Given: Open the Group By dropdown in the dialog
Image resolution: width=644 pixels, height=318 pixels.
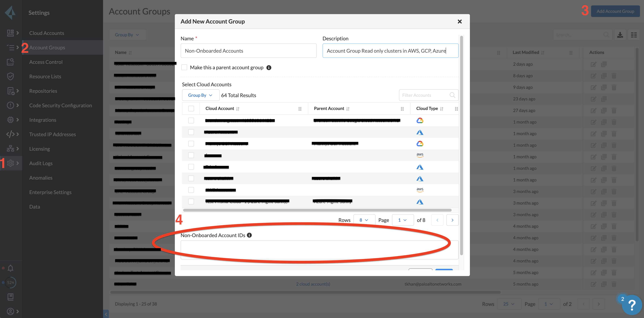Looking at the screenshot, I should [200, 95].
